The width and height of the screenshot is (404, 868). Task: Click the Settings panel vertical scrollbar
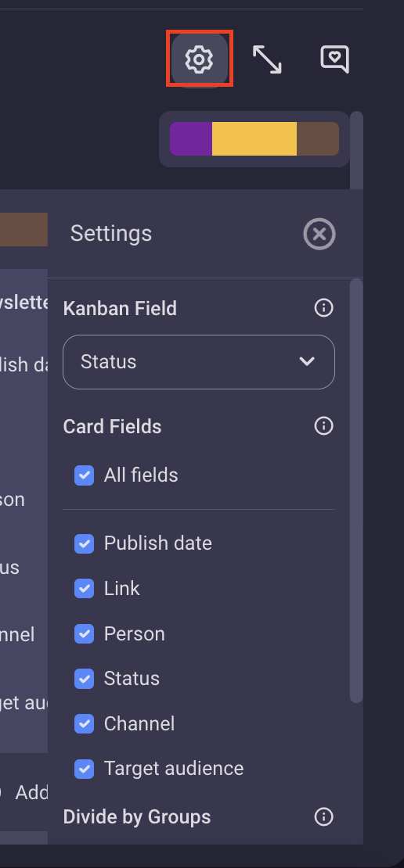point(356,491)
